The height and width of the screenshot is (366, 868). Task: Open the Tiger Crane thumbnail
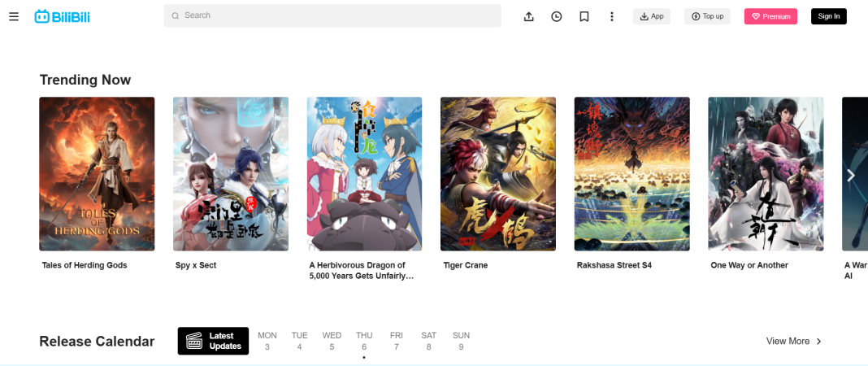pyautogui.click(x=498, y=174)
